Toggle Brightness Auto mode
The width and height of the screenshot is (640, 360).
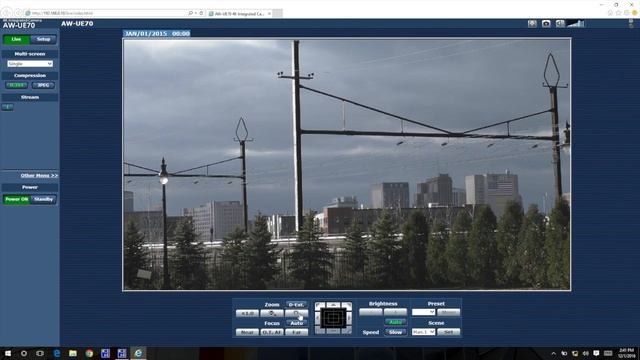point(395,322)
